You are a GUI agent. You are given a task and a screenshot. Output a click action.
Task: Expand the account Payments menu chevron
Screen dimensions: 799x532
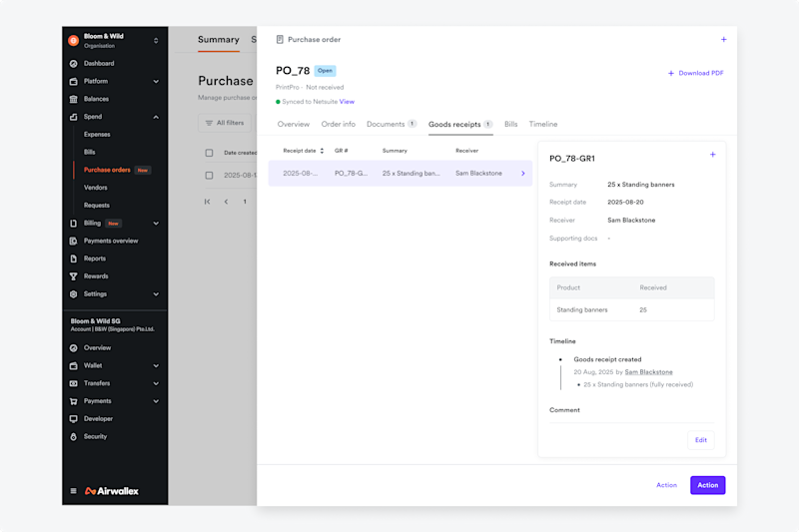156,401
